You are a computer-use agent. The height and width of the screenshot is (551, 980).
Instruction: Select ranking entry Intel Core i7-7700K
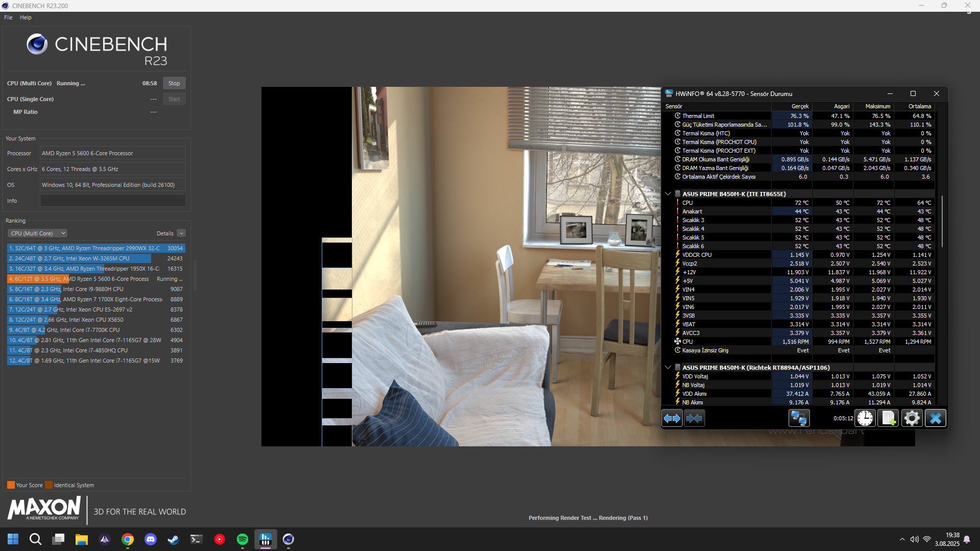(x=96, y=330)
